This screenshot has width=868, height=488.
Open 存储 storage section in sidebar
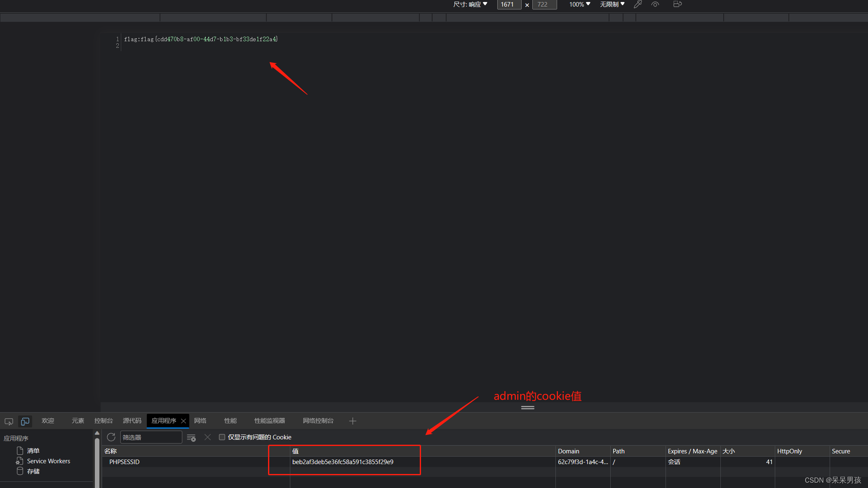point(33,471)
